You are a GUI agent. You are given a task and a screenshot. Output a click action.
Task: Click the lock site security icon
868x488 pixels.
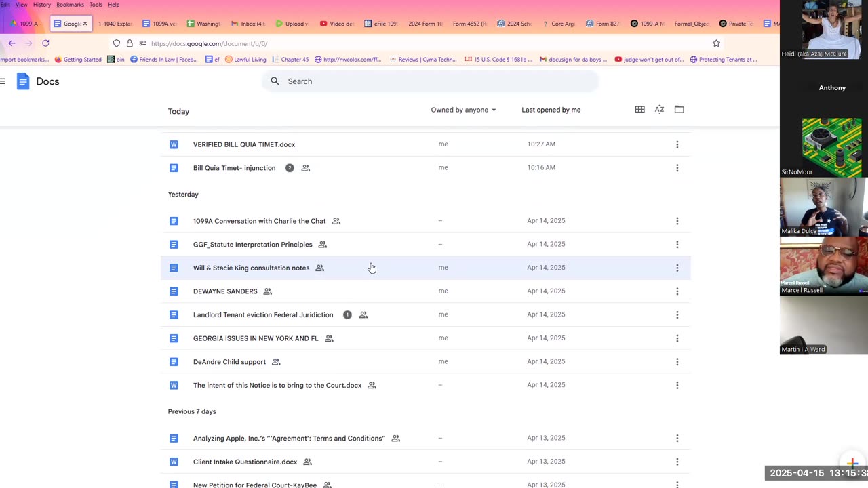[x=130, y=43]
